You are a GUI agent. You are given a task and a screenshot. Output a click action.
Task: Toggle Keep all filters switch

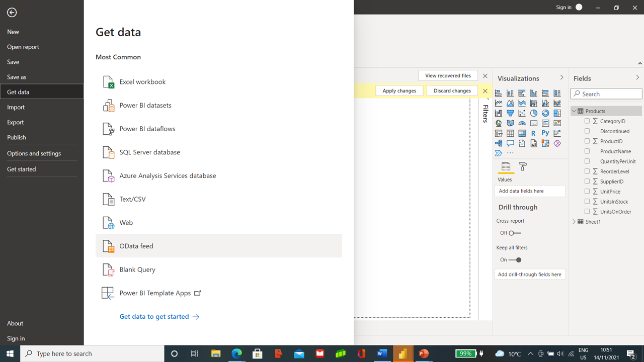coord(515,260)
